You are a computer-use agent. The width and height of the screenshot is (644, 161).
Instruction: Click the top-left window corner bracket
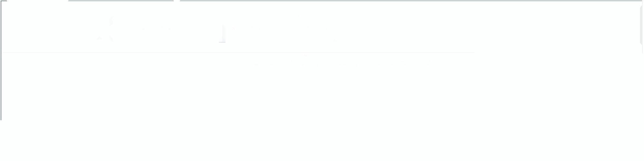pyautogui.click(x=4, y=2)
